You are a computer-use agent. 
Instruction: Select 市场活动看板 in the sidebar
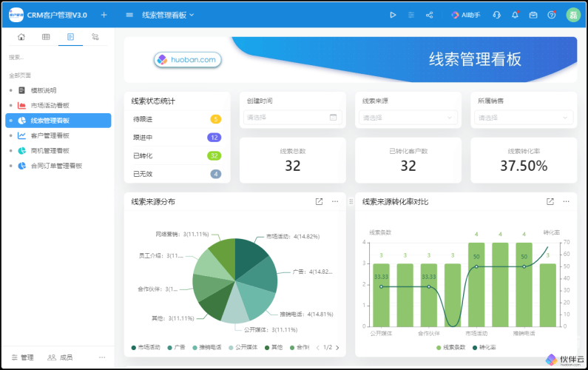[50, 105]
